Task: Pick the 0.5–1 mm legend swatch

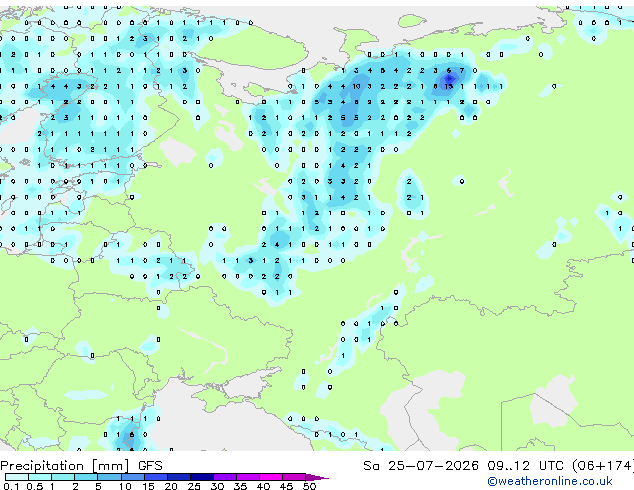Action: click(x=40, y=477)
